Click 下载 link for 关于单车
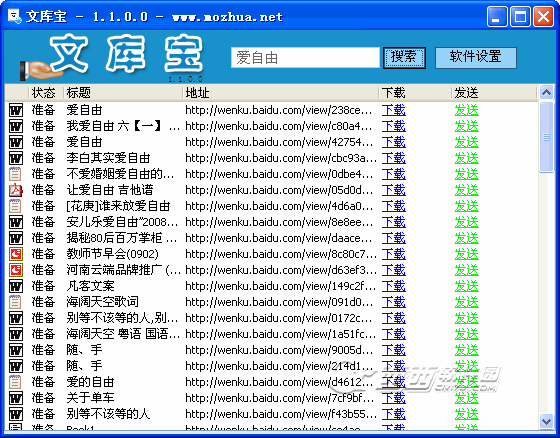Image resolution: width=560 pixels, height=438 pixels. click(394, 398)
